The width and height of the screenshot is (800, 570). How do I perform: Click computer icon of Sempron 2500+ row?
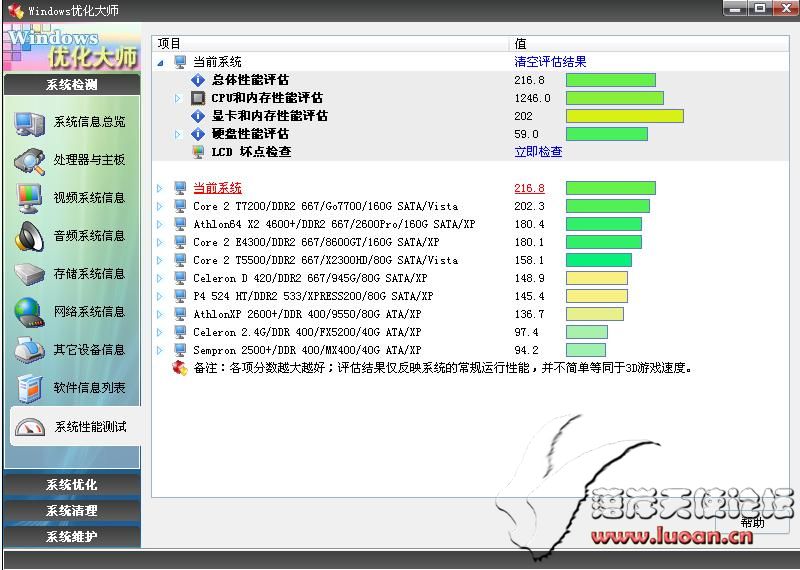point(180,350)
